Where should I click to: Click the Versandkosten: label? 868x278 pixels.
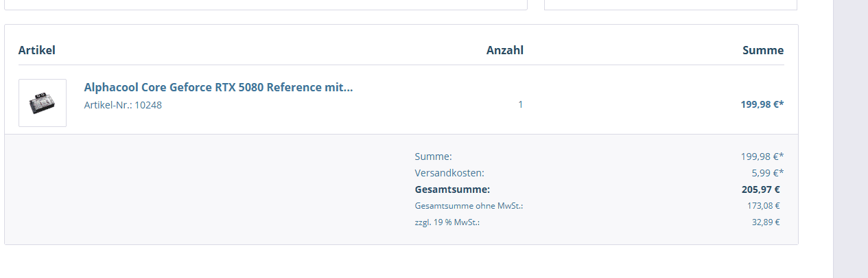click(x=449, y=173)
